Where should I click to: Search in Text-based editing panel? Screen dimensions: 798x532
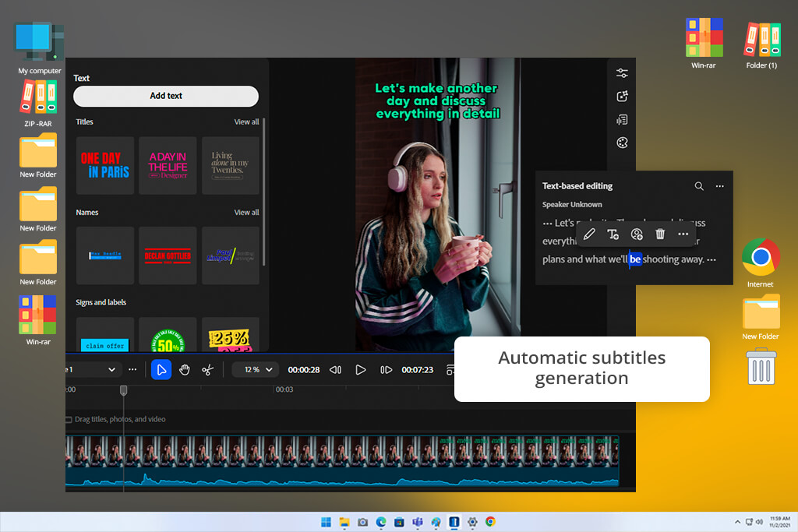point(699,186)
